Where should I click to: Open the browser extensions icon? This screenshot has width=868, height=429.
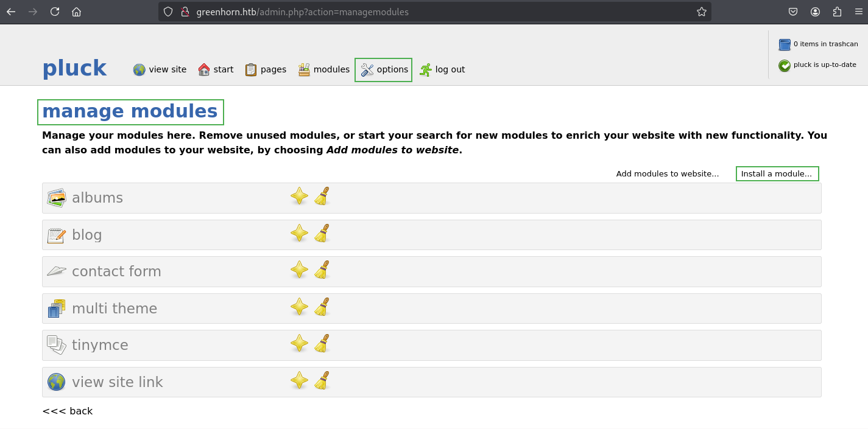click(x=837, y=12)
